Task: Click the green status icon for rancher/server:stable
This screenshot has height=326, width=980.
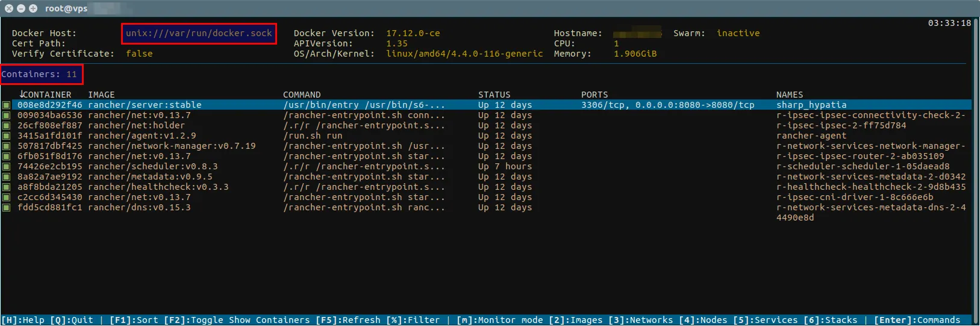Action: [x=7, y=105]
